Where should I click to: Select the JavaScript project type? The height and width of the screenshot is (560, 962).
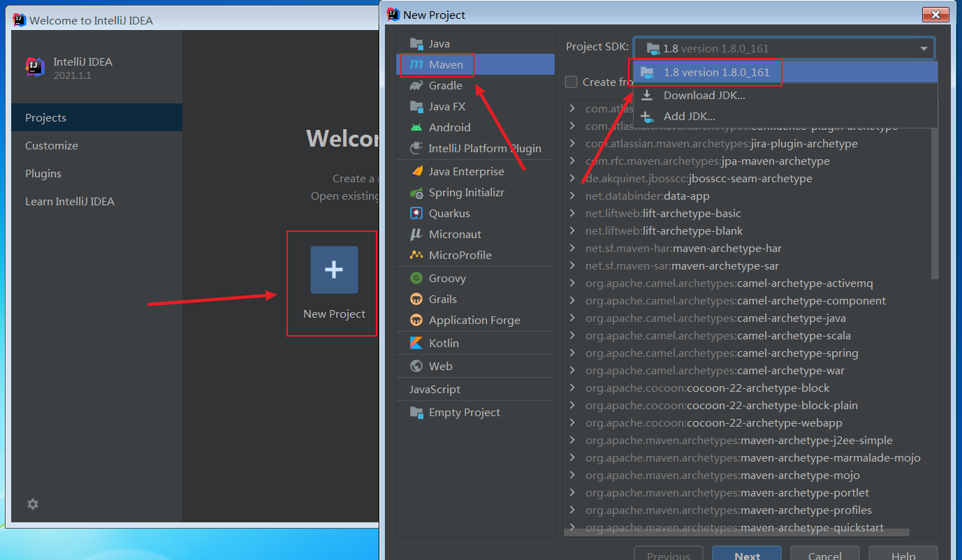(475, 389)
